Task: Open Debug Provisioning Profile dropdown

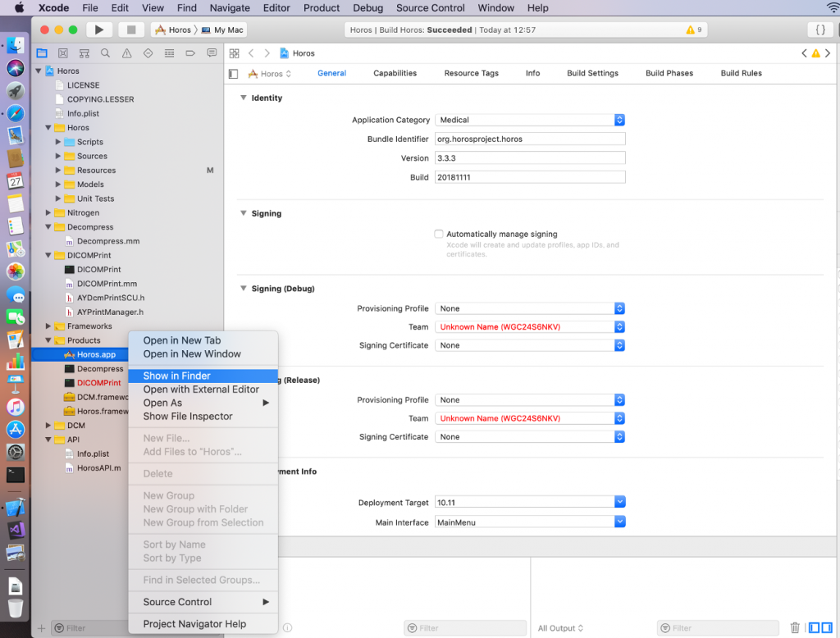Action: click(x=530, y=308)
